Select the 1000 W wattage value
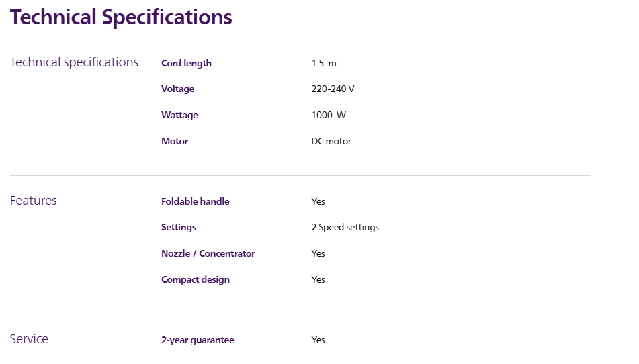This screenshot has height=364, width=639. [329, 116]
